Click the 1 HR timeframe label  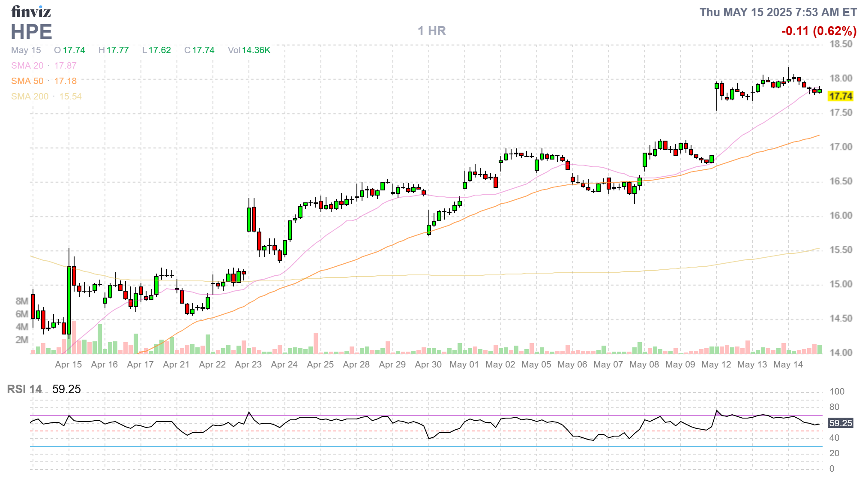click(x=432, y=31)
